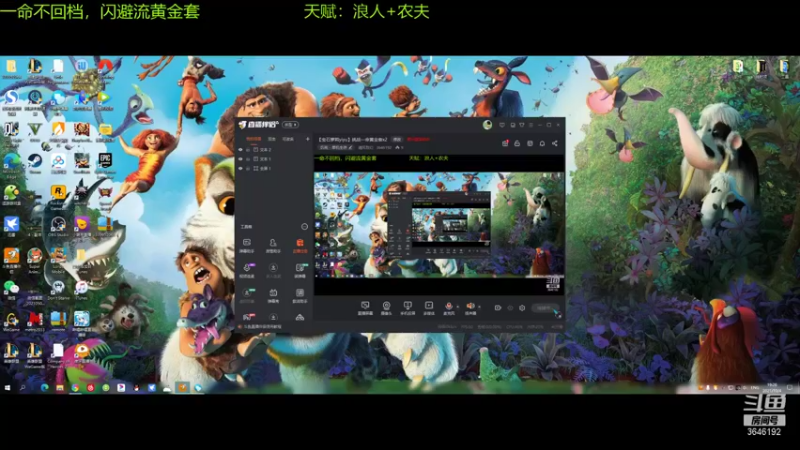Viewport: 800px width, 450px height.
Task: Click the start streaming pill button
Action: pyautogui.click(x=545, y=308)
